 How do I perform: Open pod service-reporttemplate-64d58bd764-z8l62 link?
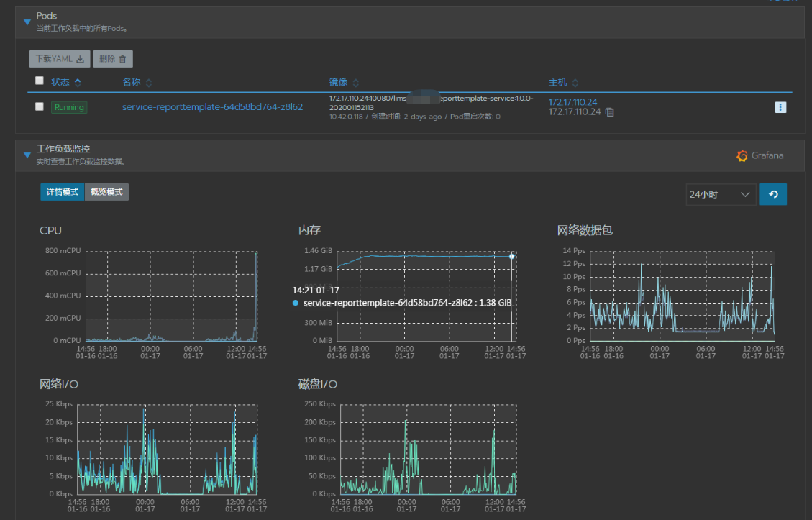tap(212, 106)
